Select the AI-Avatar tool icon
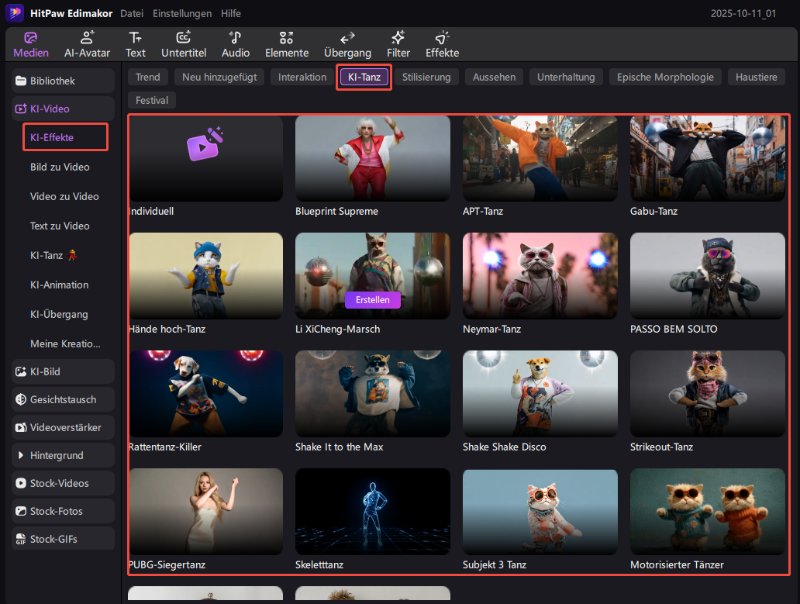The image size is (800, 604). (87, 44)
